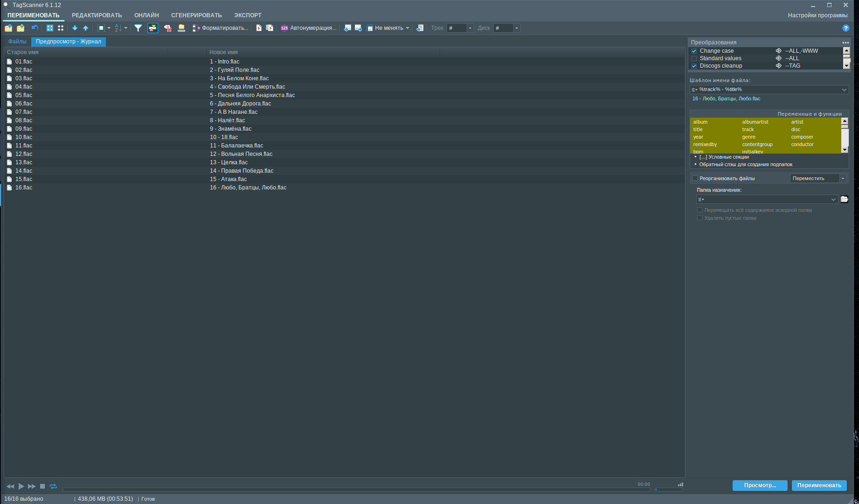The image size is (859, 504).
Task: Click the play playback icon
Action: (x=21, y=486)
